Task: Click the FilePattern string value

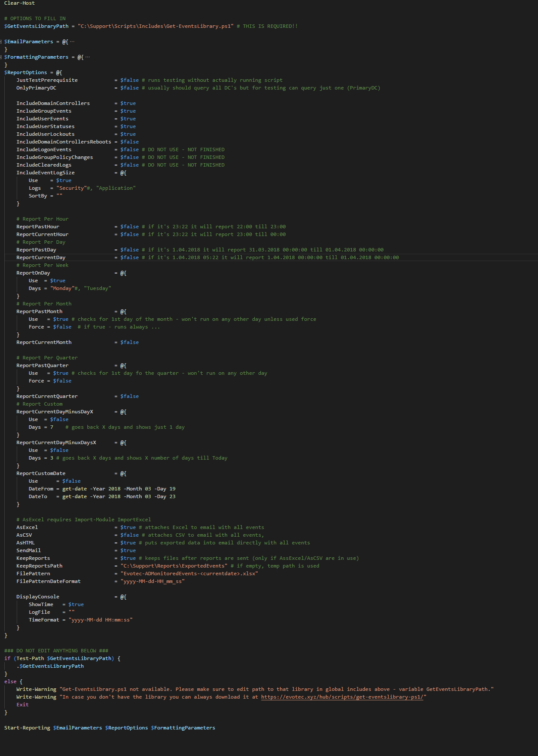Action: [x=189, y=574]
